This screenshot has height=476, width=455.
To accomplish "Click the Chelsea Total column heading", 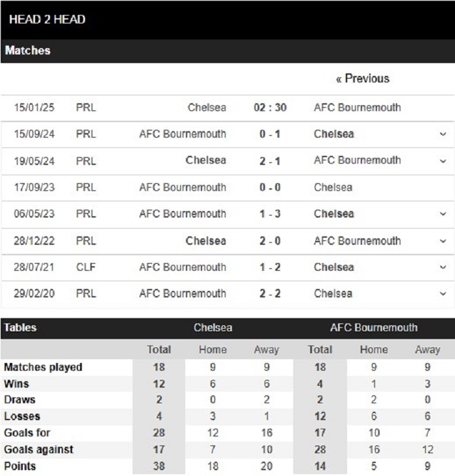I will pos(159,349).
